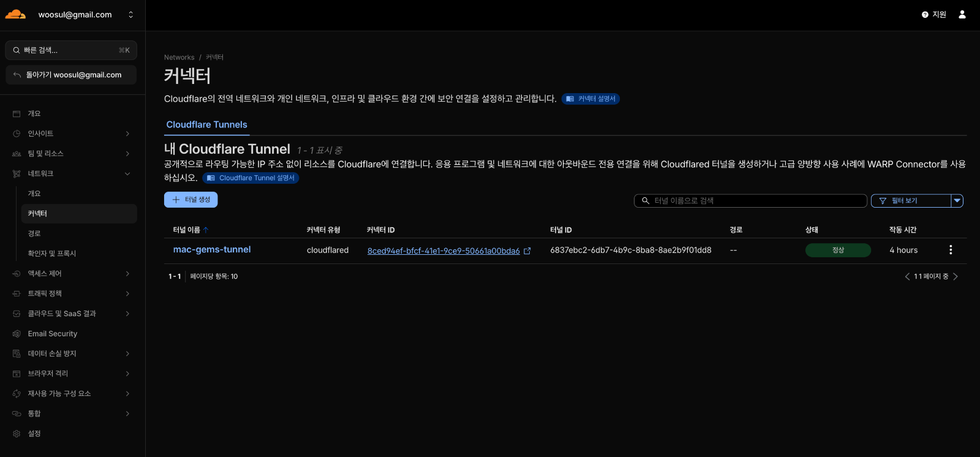Click the 커넥터 유형 column header

(x=323, y=230)
